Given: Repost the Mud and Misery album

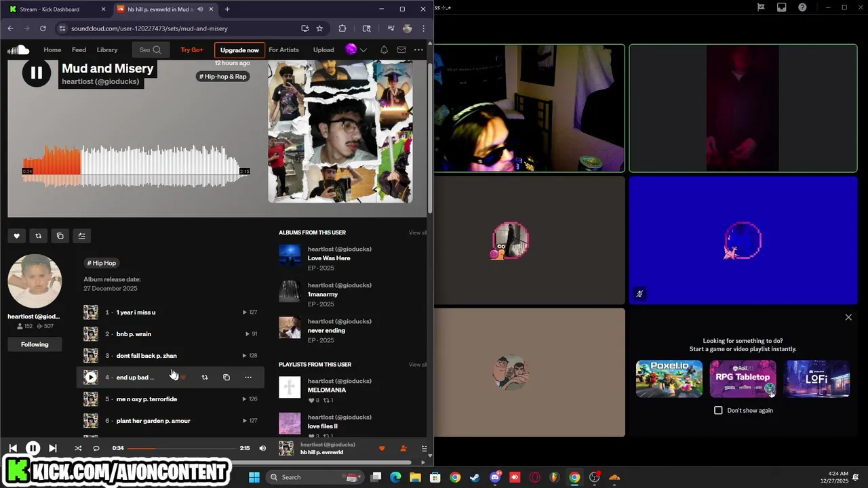Looking at the screenshot, I should 38,236.
